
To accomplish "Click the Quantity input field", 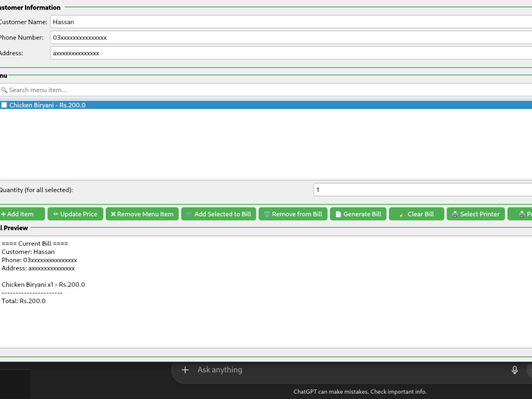I will (423, 190).
